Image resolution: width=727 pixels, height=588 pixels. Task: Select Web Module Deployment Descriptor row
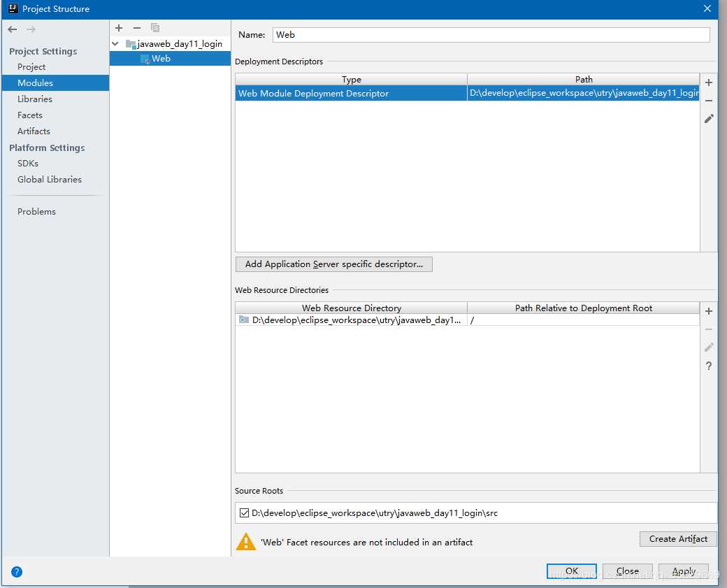click(x=467, y=93)
